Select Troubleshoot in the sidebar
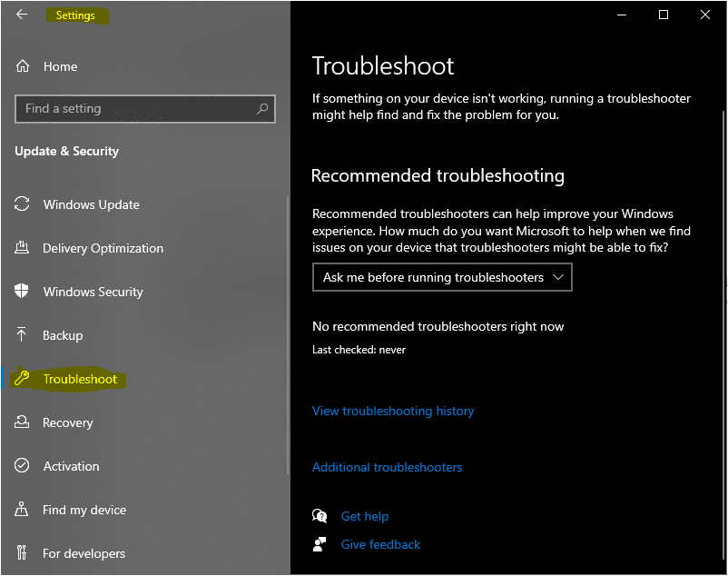The width and height of the screenshot is (728, 576). pos(80,379)
